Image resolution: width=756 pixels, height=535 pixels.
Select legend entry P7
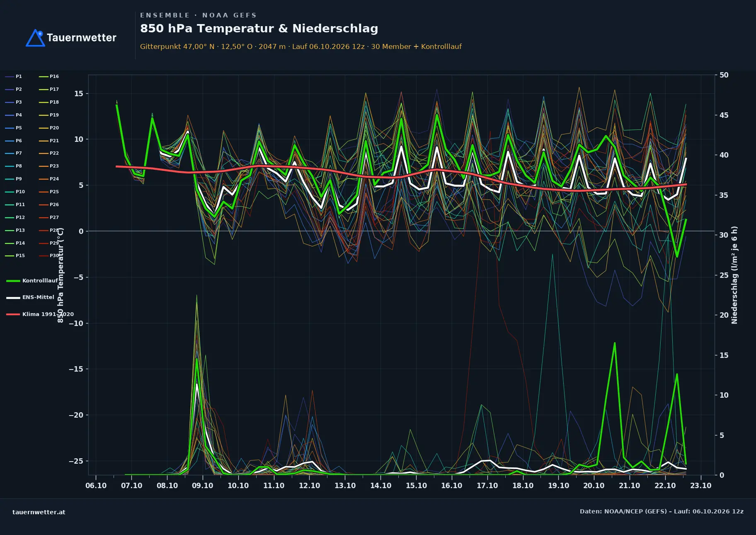tap(14, 153)
